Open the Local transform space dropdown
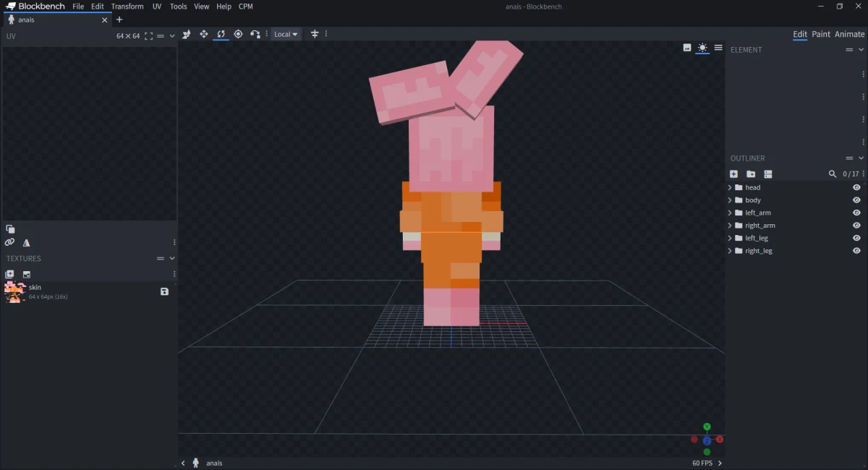The height and width of the screenshot is (470, 868). [286, 34]
